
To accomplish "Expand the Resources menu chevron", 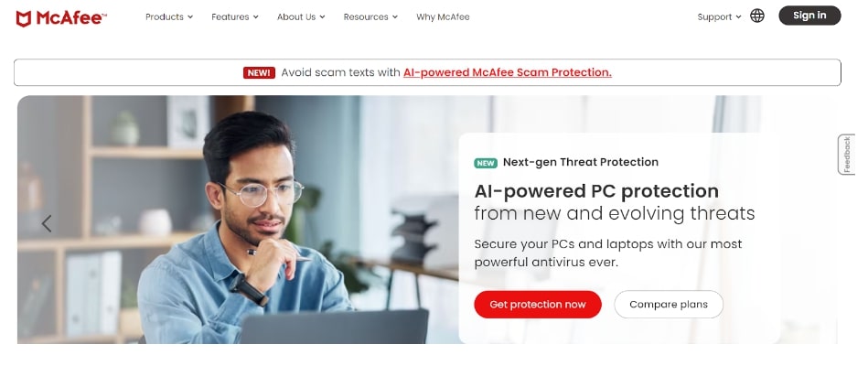I will pyautogui.click(x=395, y=17).
